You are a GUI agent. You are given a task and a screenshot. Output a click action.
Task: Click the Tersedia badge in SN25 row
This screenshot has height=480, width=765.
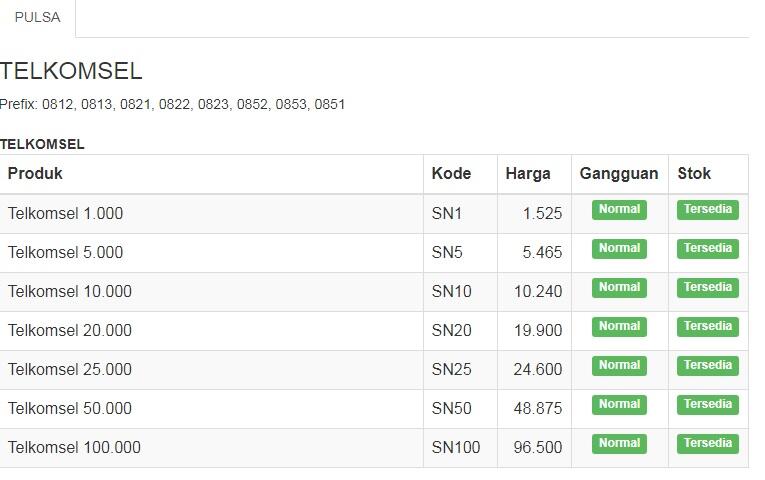(708, 366)
